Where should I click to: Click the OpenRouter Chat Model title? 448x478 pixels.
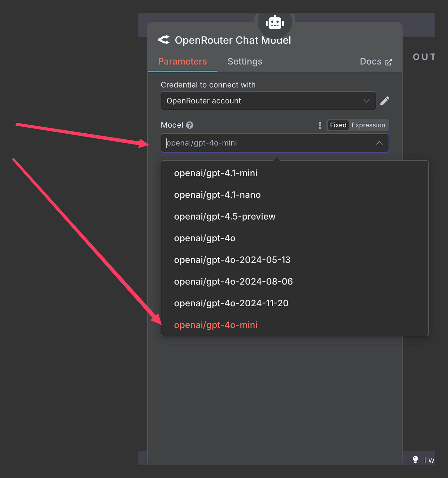(233, 40)
